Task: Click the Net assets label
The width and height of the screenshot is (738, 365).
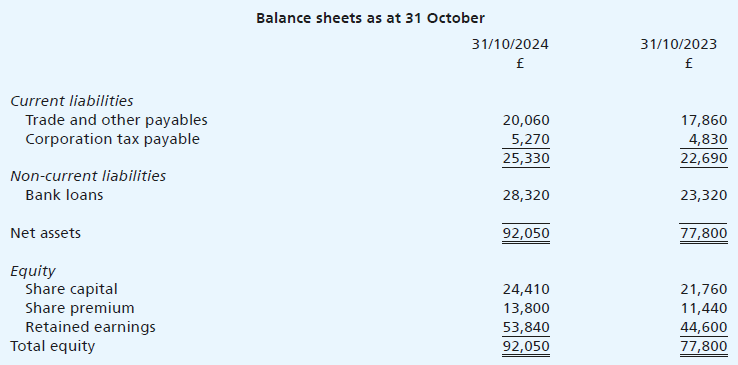Action: (x=45, y=233)
